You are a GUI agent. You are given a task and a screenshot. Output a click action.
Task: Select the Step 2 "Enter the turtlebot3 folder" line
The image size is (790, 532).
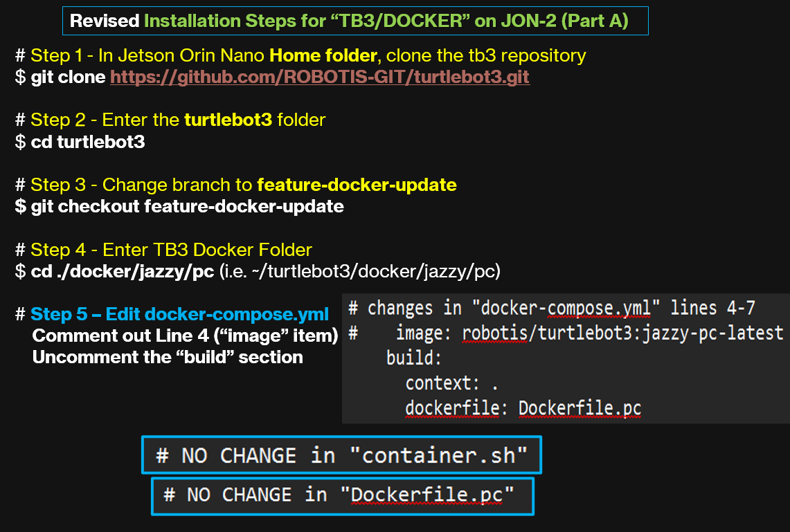point(170,120)
